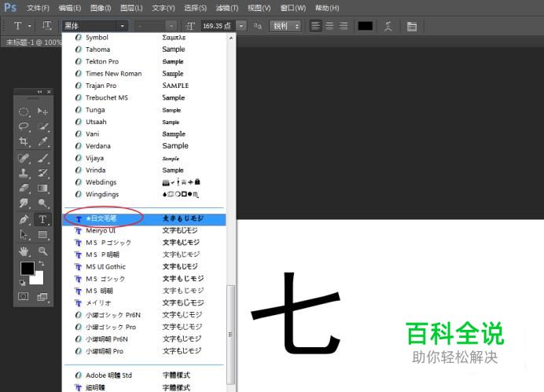Select the Smudge tool

[x=24, y=203]
